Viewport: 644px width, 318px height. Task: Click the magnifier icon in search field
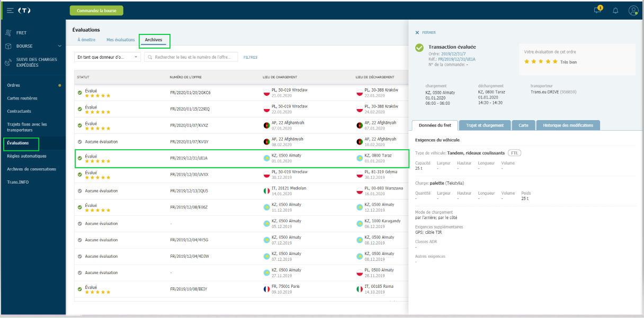point(150,57)
